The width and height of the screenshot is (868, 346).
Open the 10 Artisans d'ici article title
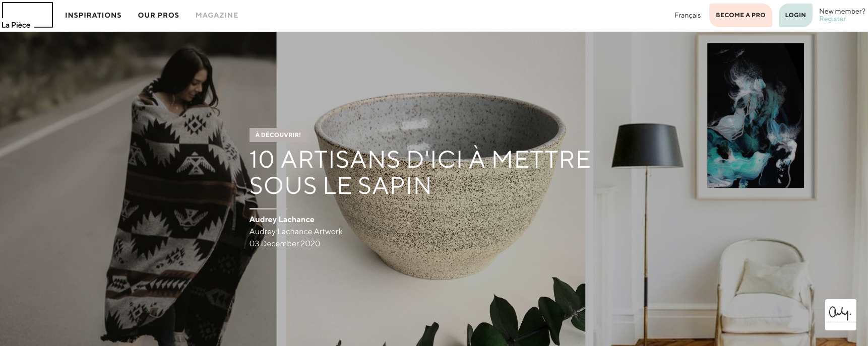420,173
